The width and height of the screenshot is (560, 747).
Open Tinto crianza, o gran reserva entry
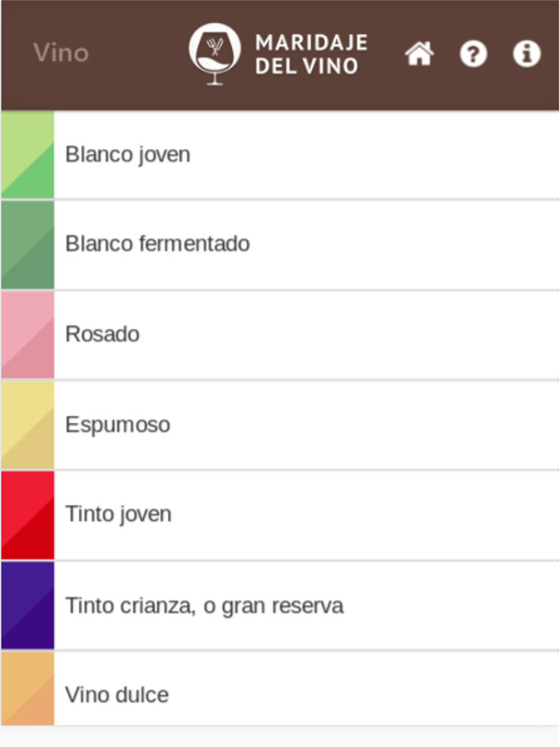tap(280, 605)
